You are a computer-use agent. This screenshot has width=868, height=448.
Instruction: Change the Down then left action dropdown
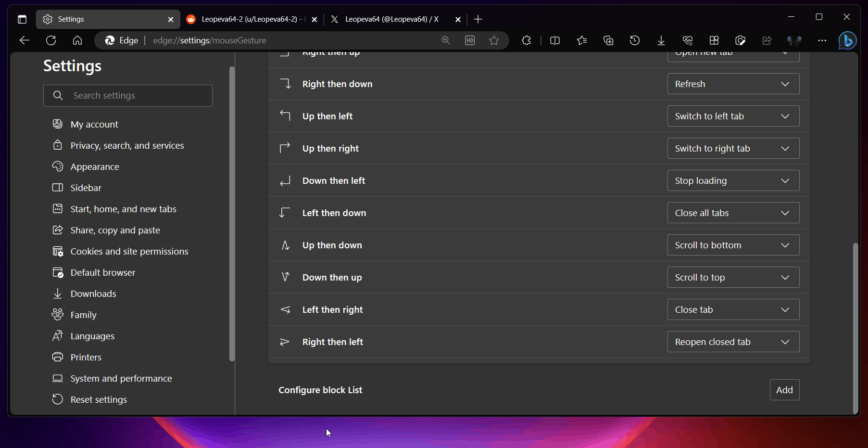pos(733,180)
